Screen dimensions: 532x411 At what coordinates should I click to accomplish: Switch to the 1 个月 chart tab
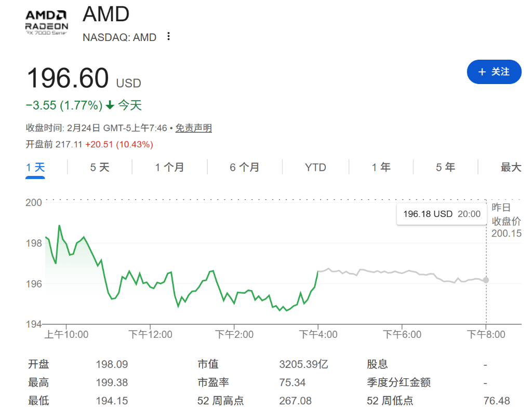(169, 167)
